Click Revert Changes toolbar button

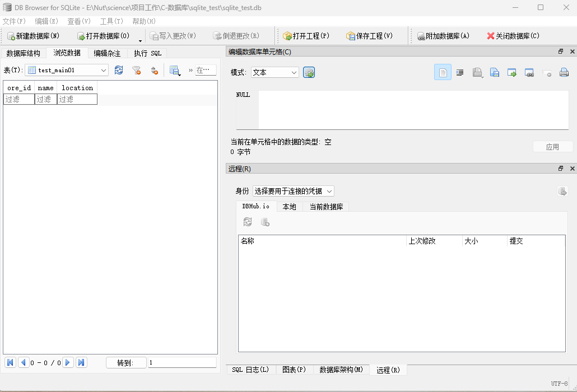(x=236, y=36)
